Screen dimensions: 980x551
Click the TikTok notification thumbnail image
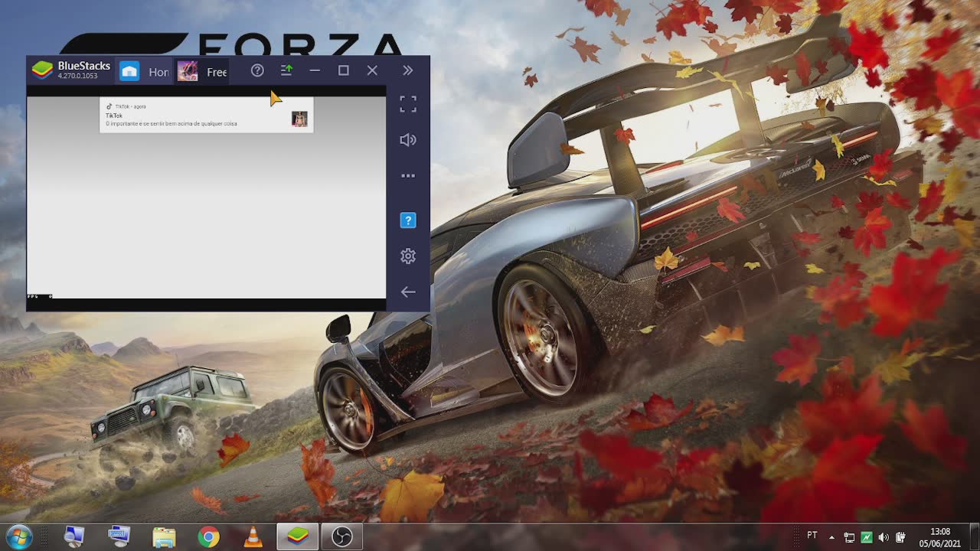click(299, 119)
